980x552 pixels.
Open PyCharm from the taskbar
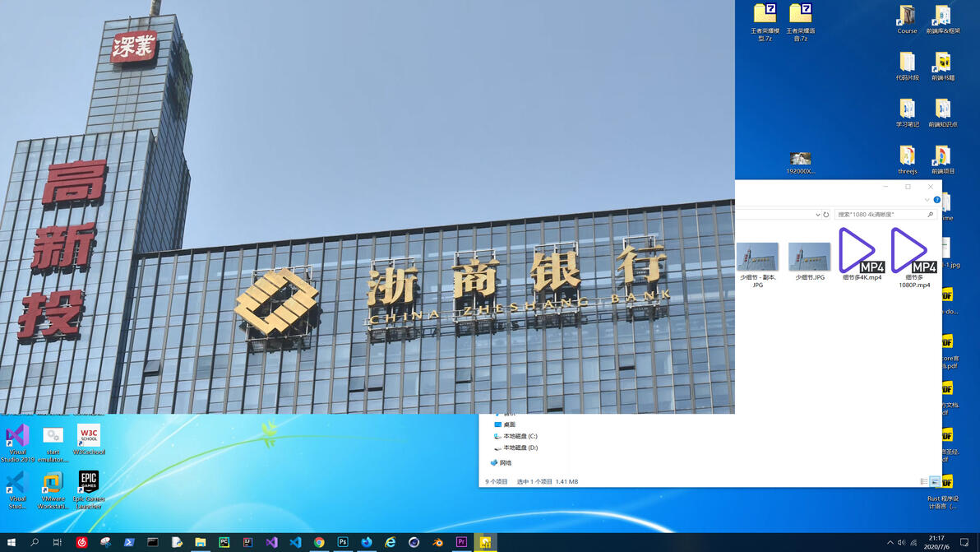point(224,543)
